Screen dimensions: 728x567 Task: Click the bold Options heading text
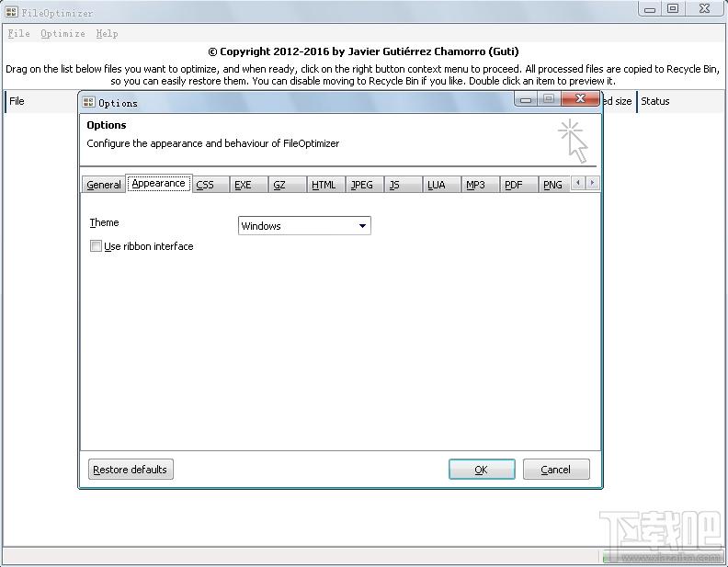click(x=107, y=125)
